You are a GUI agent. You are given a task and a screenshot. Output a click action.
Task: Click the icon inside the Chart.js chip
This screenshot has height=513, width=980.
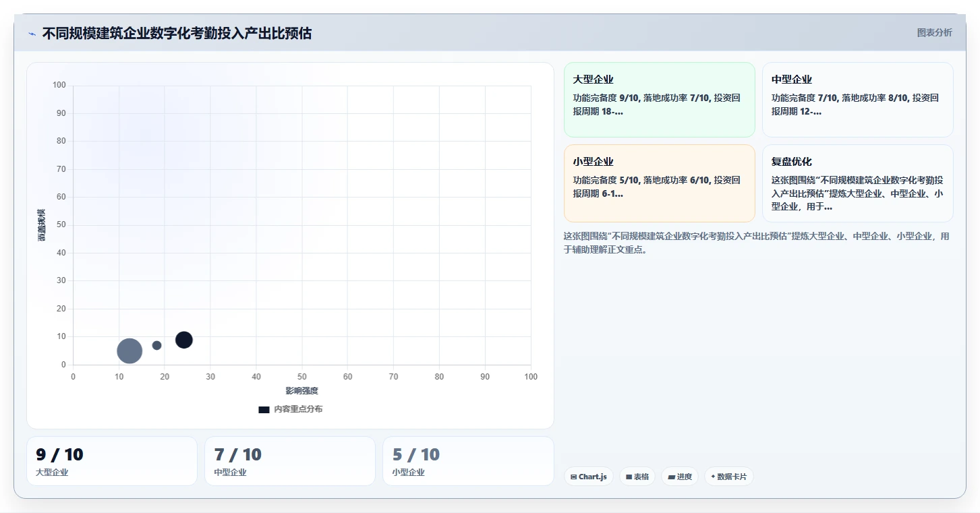573,477
